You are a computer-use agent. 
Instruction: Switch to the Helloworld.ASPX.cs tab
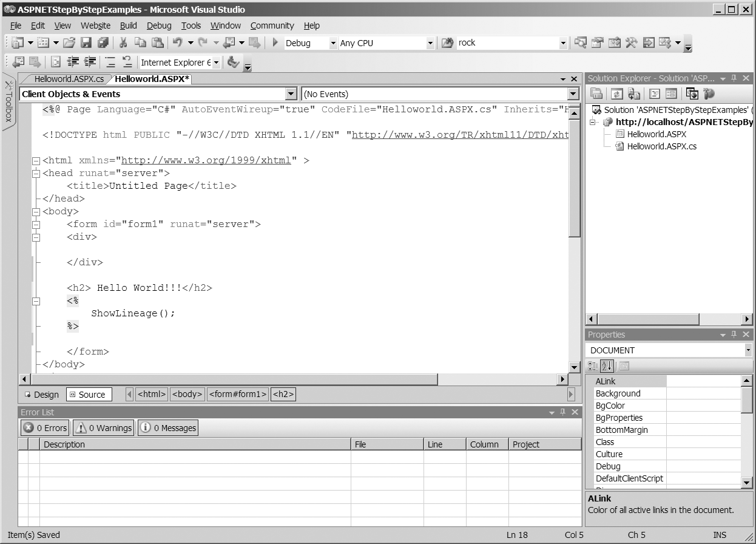pyautogui.click(x=69, y=79)
